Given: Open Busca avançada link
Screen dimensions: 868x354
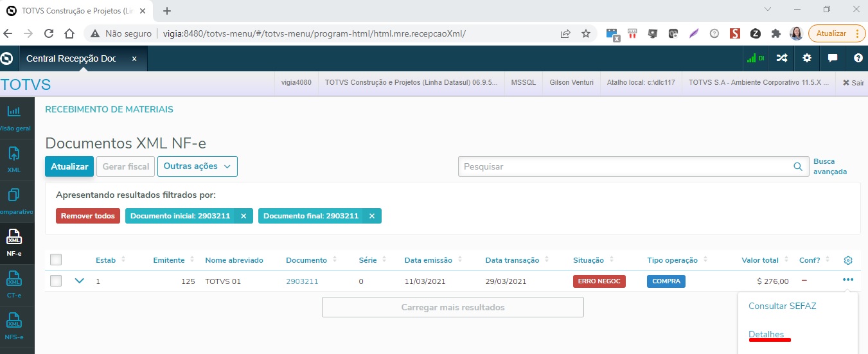Looking at the screenshot, I should 830,166.
